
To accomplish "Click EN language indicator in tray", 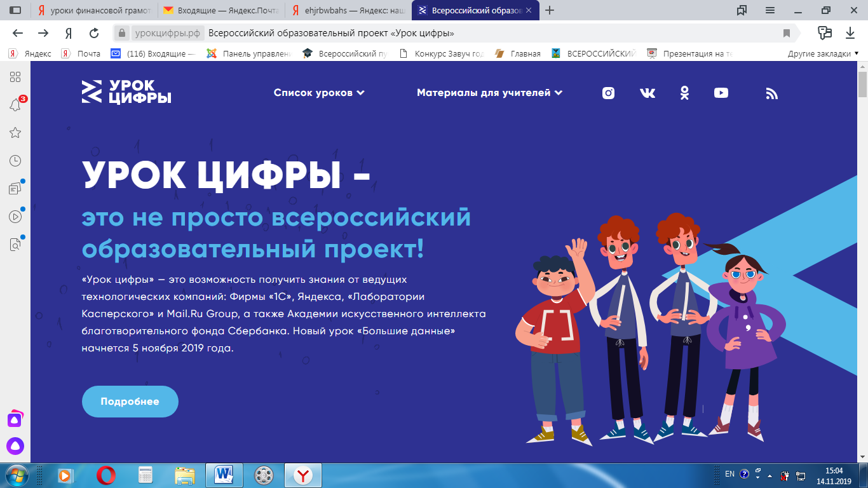I will pos(729,474).
